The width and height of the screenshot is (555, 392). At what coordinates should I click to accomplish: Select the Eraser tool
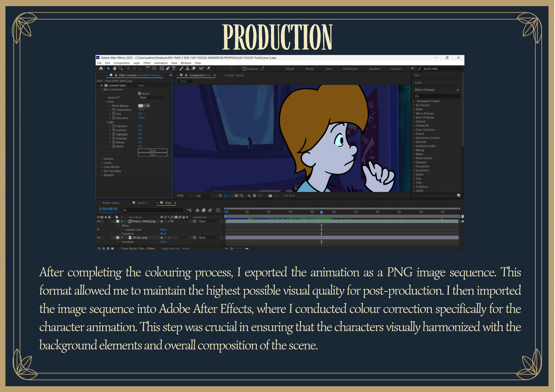pyautogui.click(x=193, y=69)
